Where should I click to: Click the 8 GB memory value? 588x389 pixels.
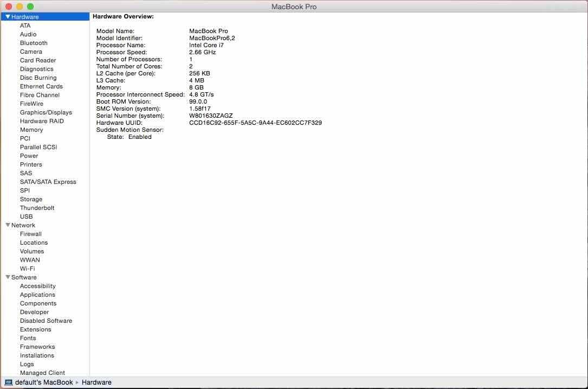197,87
